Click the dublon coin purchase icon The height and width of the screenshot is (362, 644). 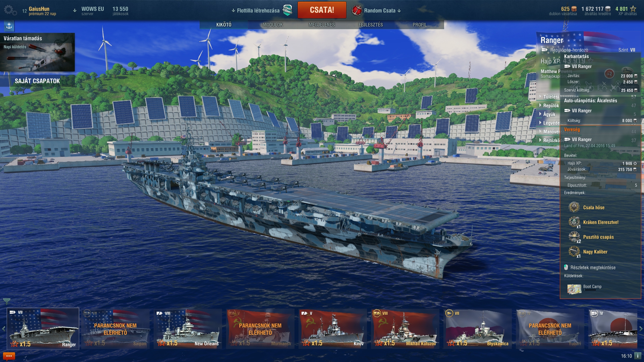tap(574, 9)
